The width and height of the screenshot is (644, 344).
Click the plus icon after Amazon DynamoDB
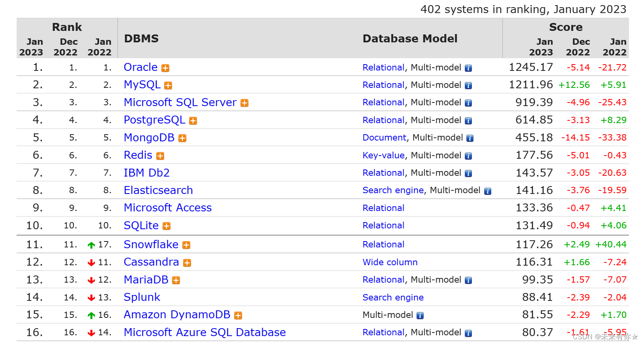point(238,315)
